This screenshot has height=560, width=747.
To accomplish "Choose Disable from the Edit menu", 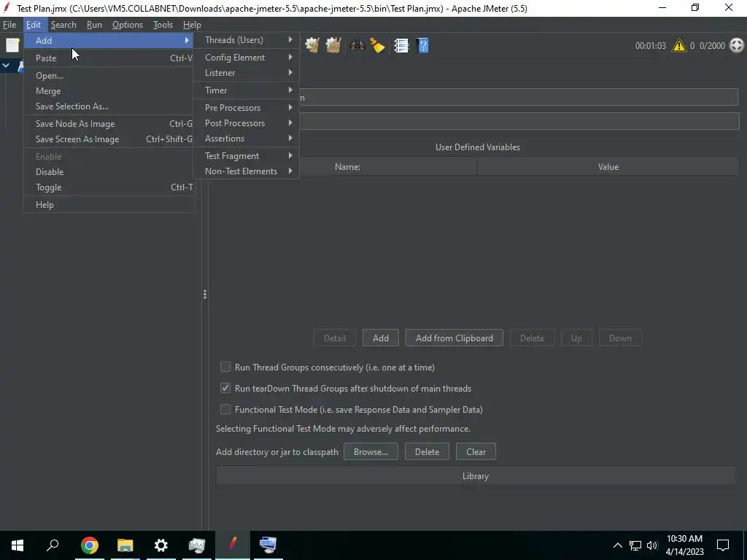I will pyautogui.click(x=109, y=172).
